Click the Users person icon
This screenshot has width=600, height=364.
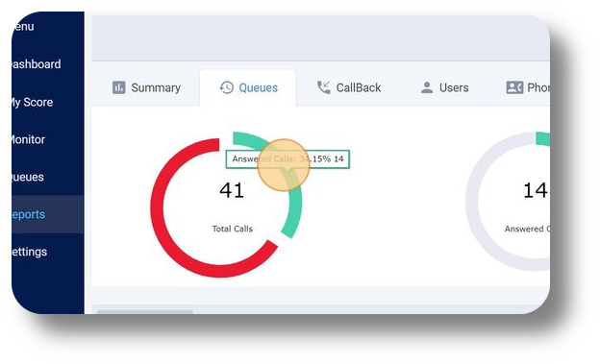click(x=427, y=87)
